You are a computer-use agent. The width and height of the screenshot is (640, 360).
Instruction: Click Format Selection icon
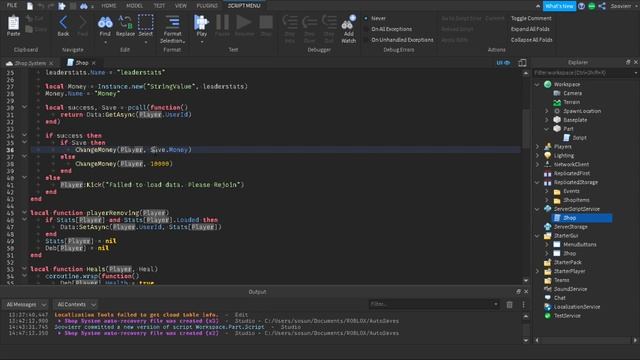173,23
